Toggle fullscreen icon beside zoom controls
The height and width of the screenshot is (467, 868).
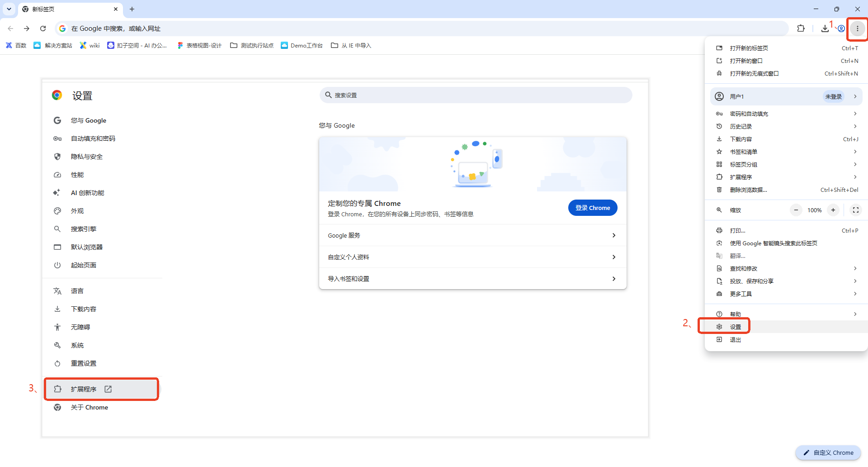pyautogui.click(x=856, y=210)
